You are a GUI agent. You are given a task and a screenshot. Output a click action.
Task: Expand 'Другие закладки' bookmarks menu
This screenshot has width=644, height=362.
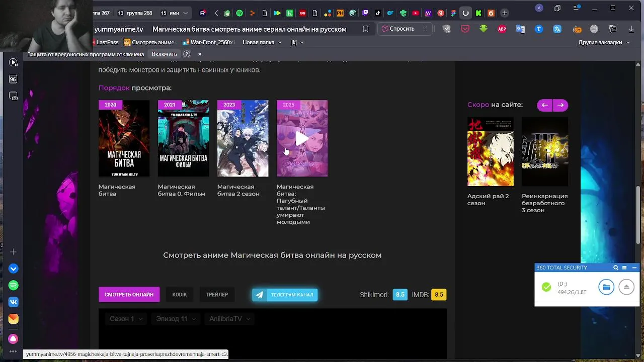click(x=604, y=42)
